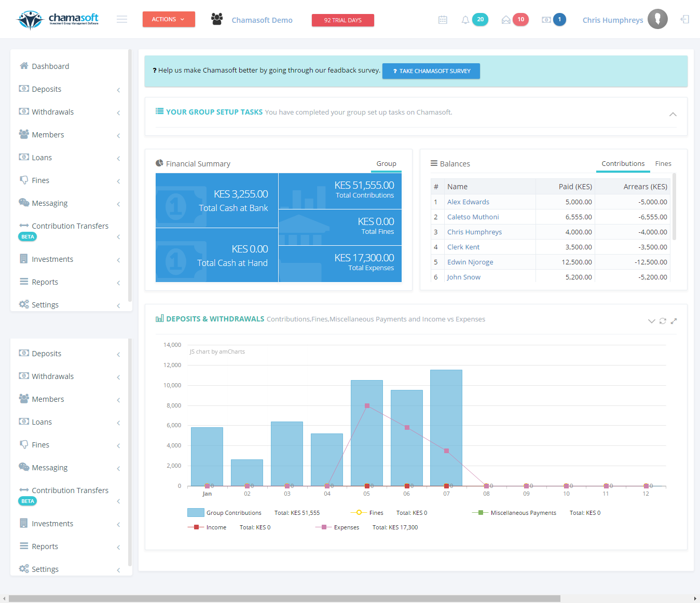This screenshot has height=603, width=700.
Task: Open the inbox messages icon with badge 10
Action: pyautogui.click(x=506, y=20)
